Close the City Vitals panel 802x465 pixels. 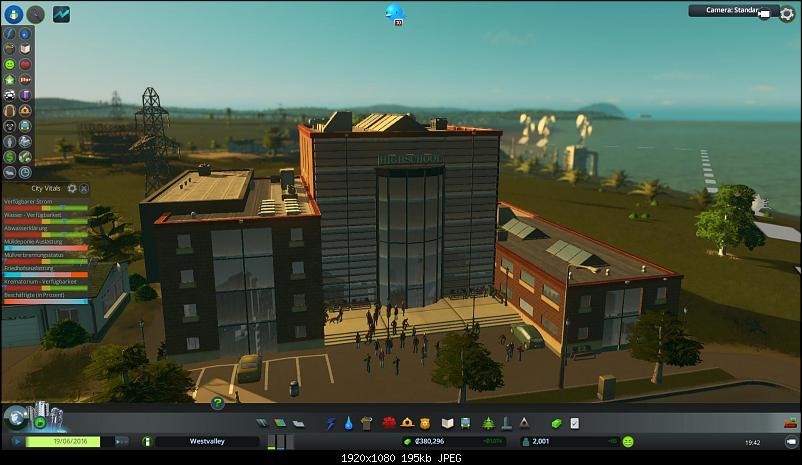pyautogui.click(x=84, y=188)
